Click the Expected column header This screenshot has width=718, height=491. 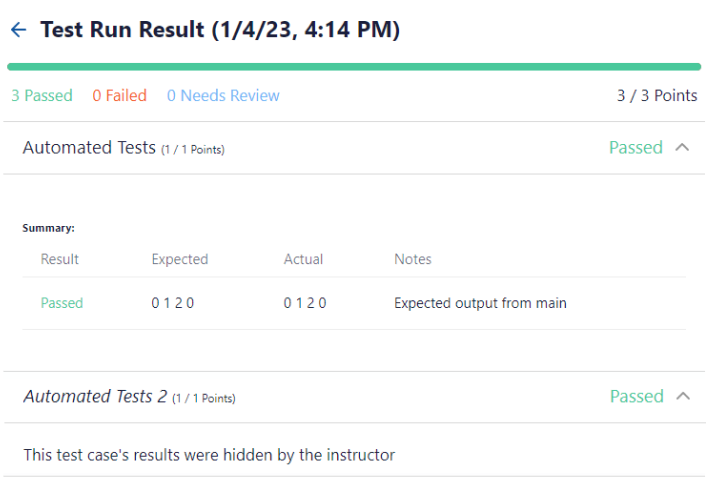tap(180, 259)
